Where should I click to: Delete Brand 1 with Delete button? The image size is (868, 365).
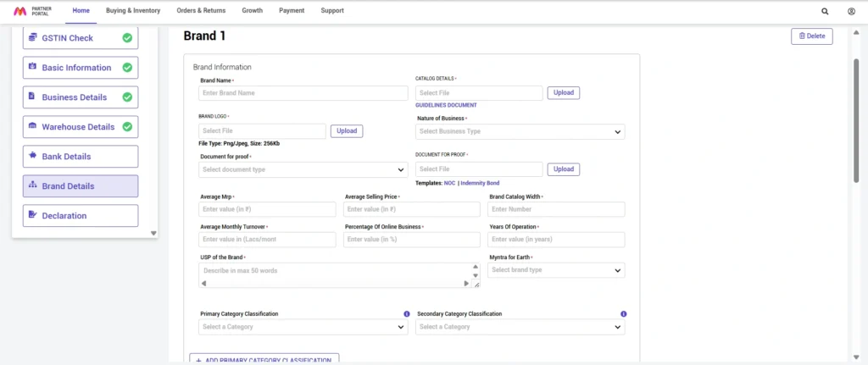click(811, 36)
